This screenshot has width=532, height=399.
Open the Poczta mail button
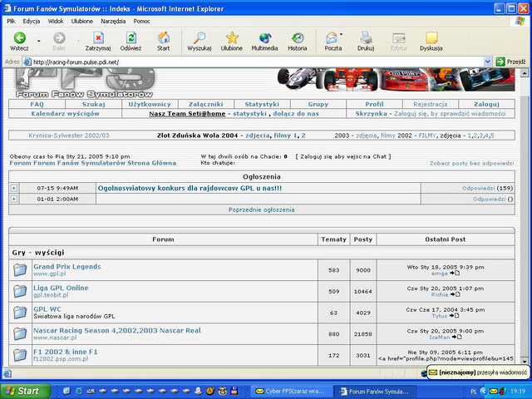click(x=332, y=42)
